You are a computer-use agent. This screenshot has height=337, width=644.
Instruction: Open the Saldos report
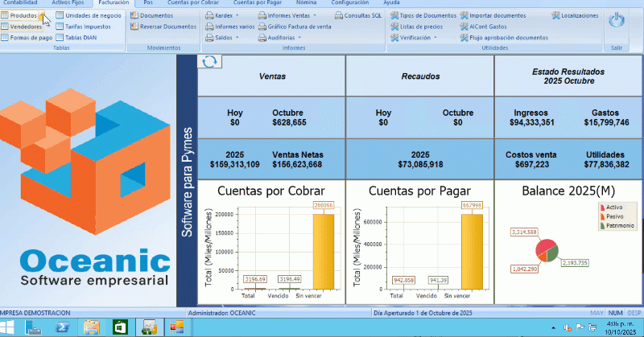[219, 38]
